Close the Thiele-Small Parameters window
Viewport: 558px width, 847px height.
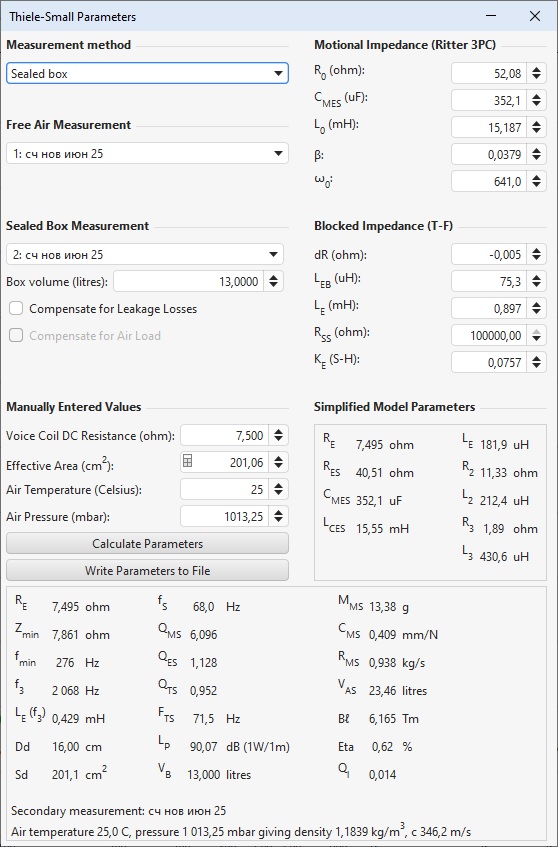pos(535,16)
